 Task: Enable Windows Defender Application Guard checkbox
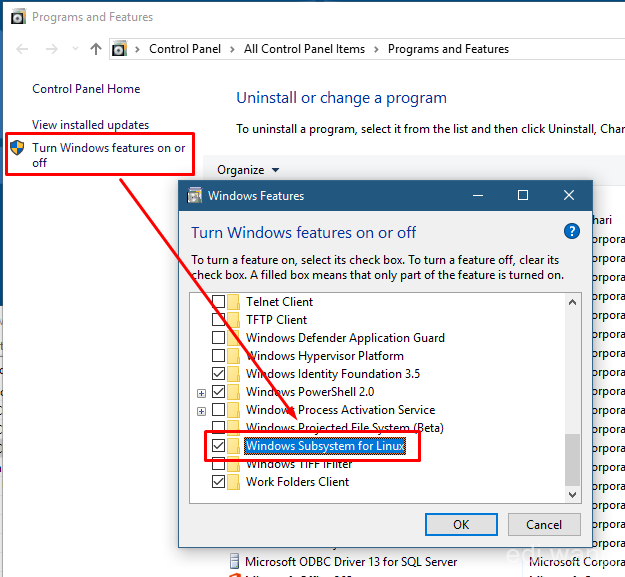(218, 338)
